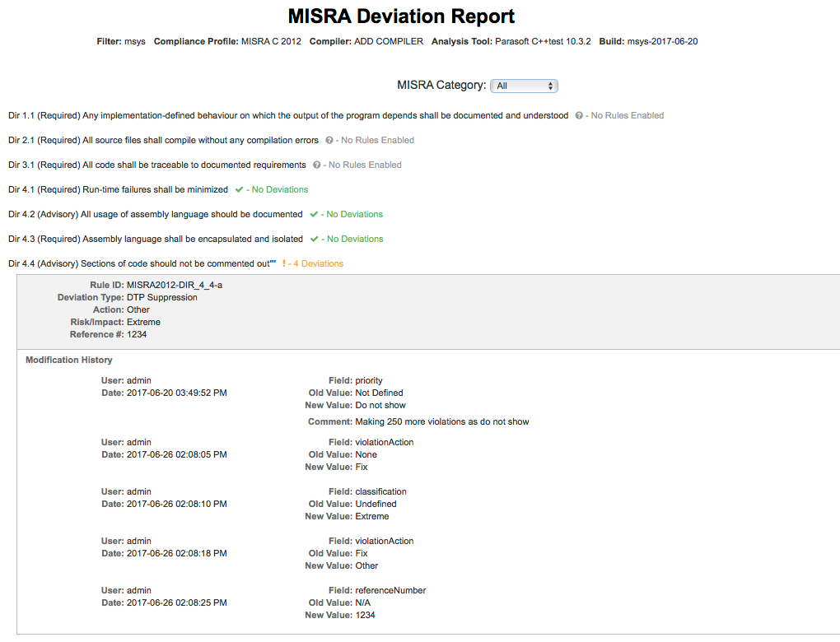840x642 pixels.
Task: Click 'No Rules Enabled' next to Dir 3.1
Action: pyautogui.click(x=365, y=165)
